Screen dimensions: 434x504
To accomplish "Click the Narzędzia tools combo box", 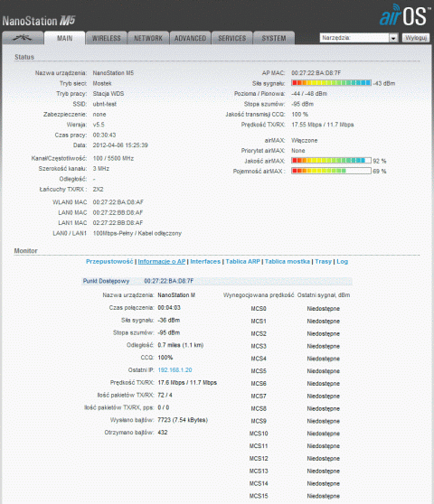I will click(359, 38).
